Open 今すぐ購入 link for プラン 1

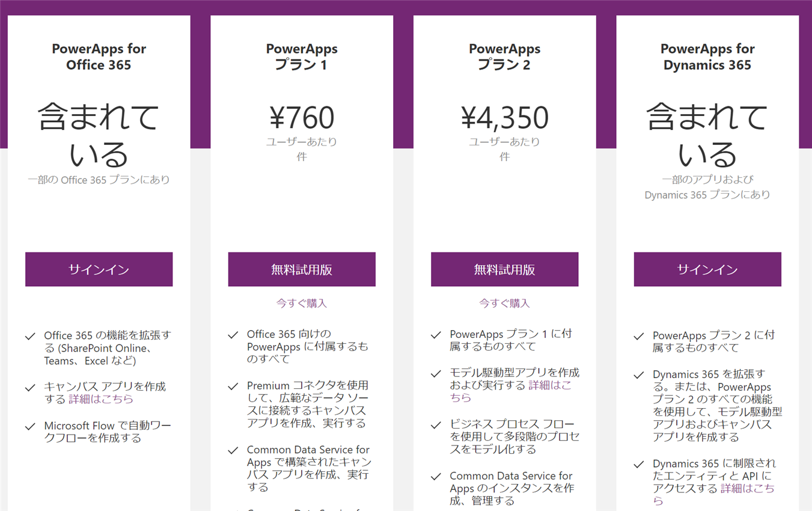302,303
